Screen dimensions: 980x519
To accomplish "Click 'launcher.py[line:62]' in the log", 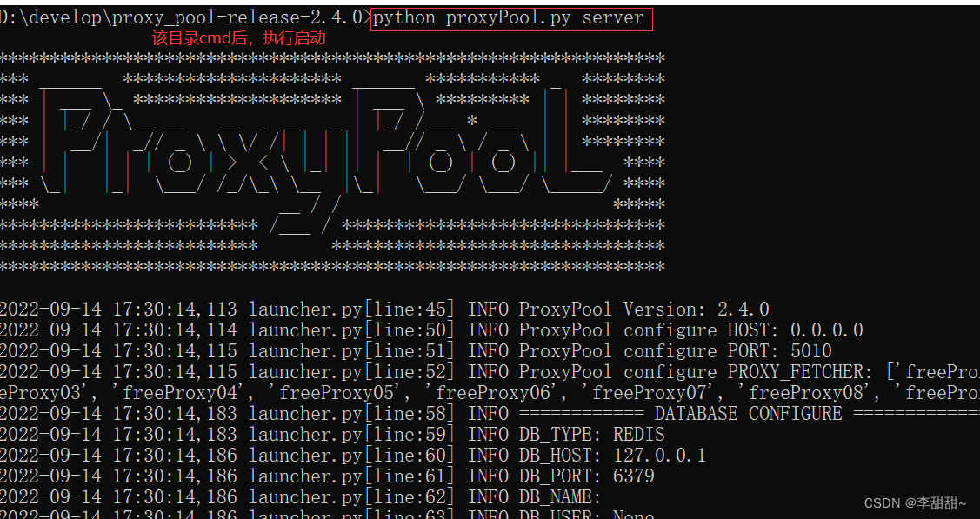I will click(352, 497).
